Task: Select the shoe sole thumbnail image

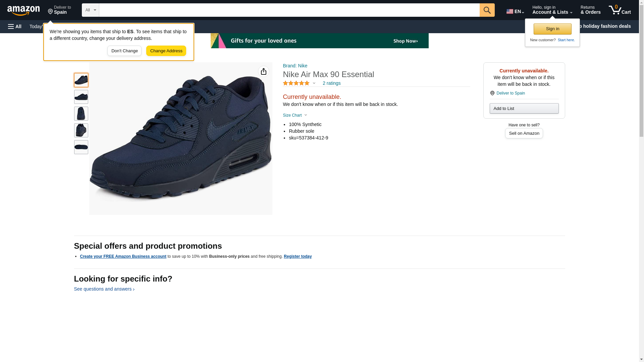Action: point(81,147)
